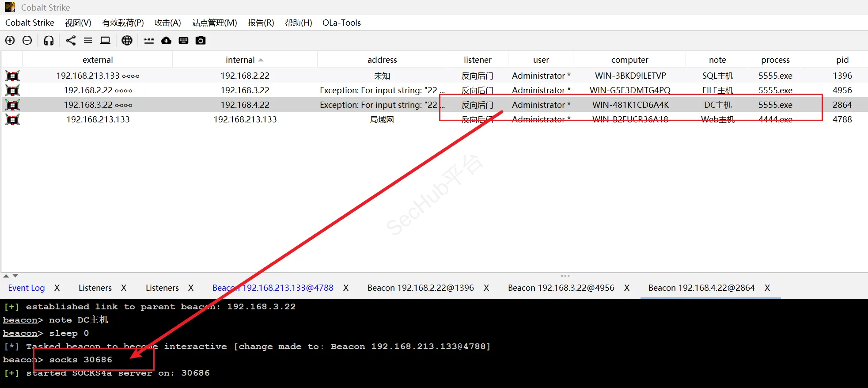Click the FILE主机 note cell

[x=718, y=90]
